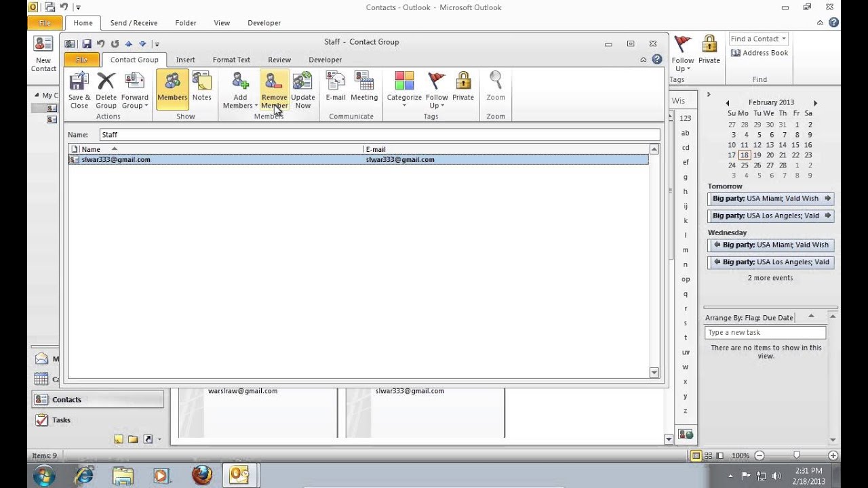
Task: Select Remove Member button in ribbon
Action: click(274, 89)
